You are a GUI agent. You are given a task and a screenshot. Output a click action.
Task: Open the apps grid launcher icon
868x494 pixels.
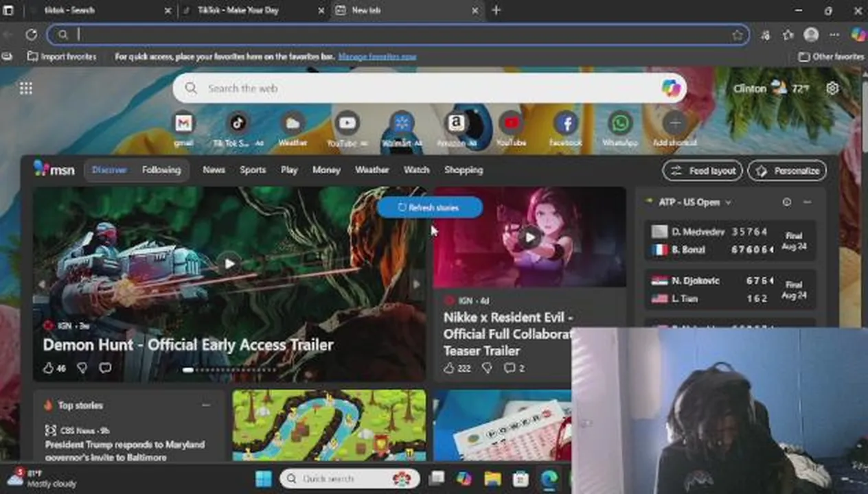26,89
